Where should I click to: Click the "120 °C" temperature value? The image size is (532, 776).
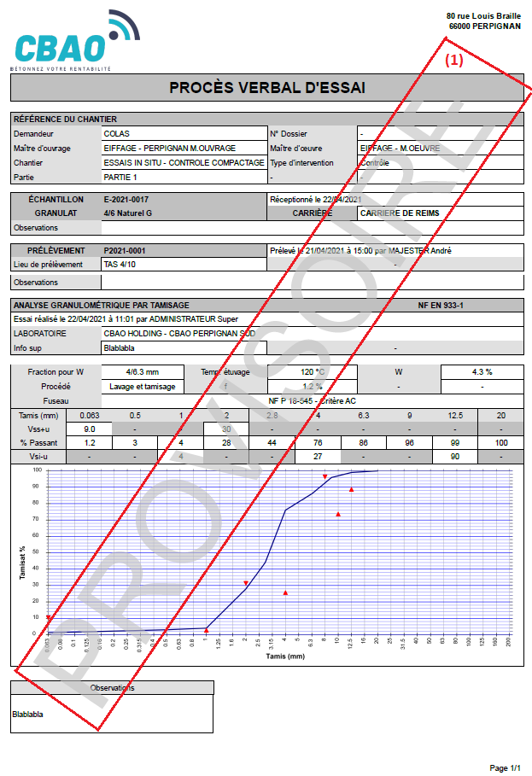pos(313,372)
